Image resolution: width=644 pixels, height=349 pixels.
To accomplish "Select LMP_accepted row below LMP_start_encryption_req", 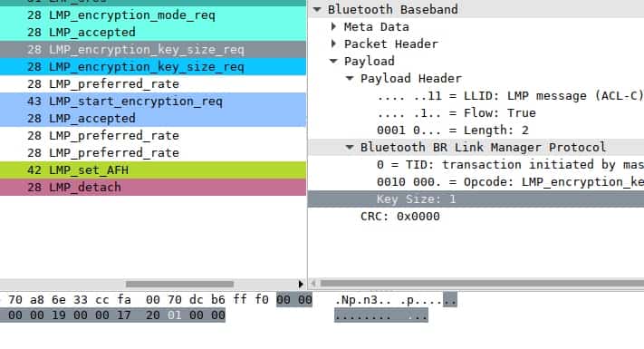I will 153,119.
